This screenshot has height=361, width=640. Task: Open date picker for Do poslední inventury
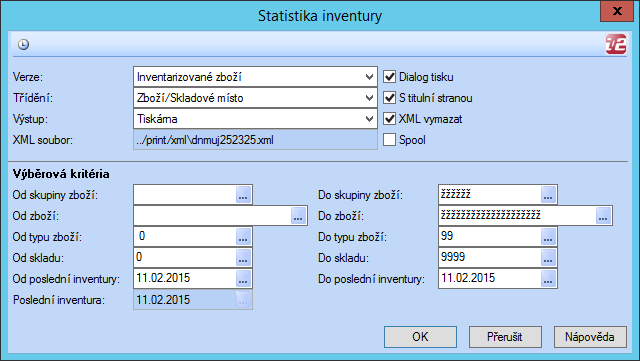point(548,279)
